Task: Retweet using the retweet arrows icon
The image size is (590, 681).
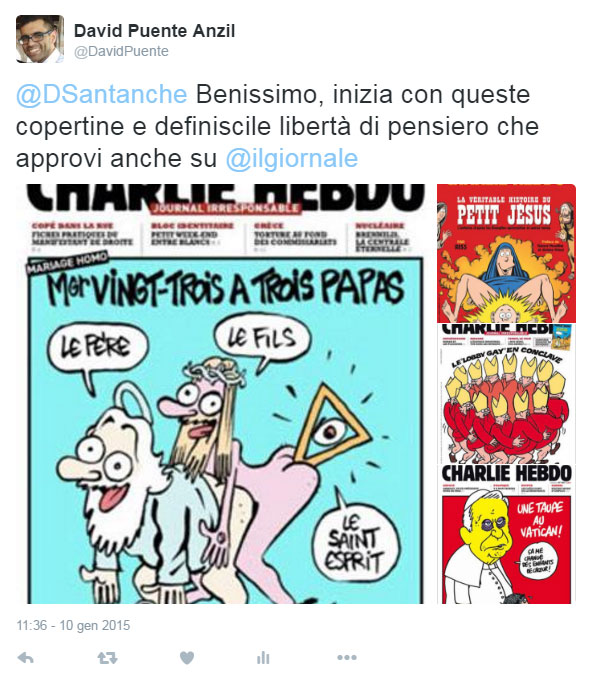Action: 107,658
